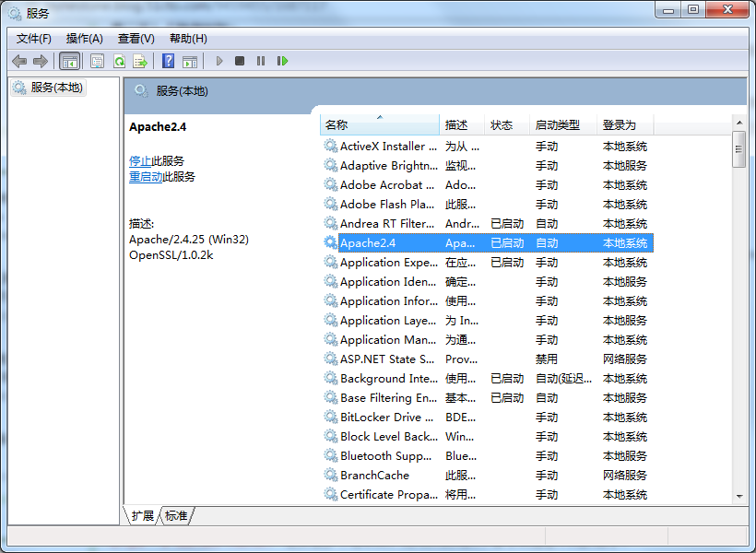The width and height of the screenshot is (756, 553).
Task: Click the Start Service play icon
Action: point(219,61)
